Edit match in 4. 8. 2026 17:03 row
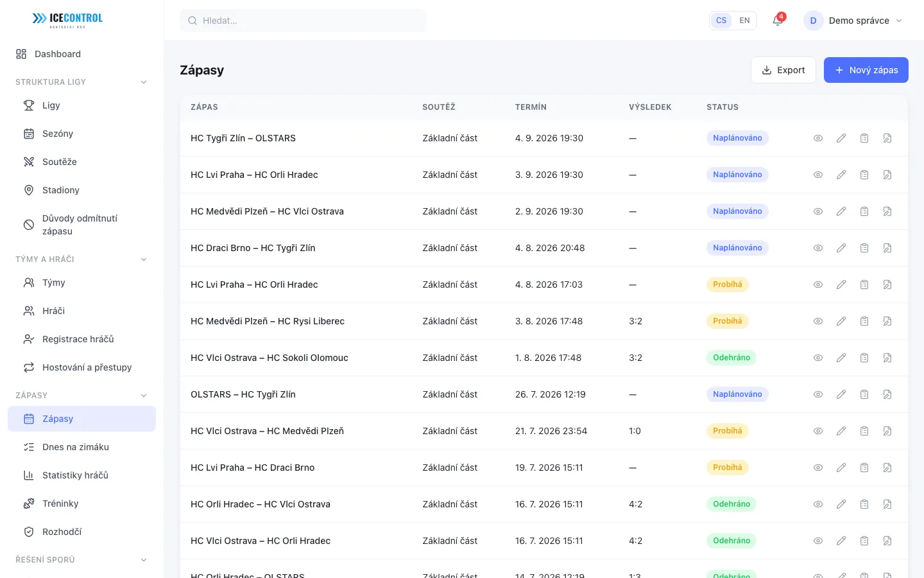 point(841,285)
